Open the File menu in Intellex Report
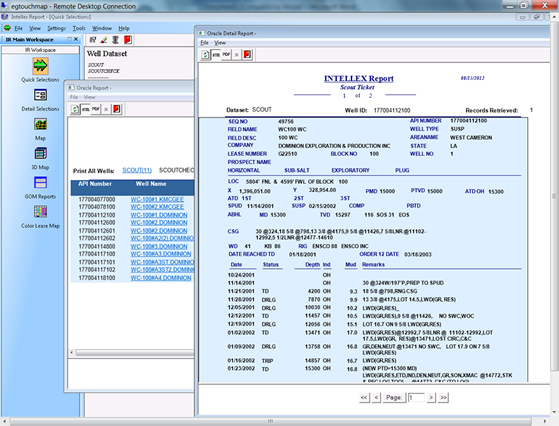Viewport: 559px width, 426px height. tap(19, 28)
